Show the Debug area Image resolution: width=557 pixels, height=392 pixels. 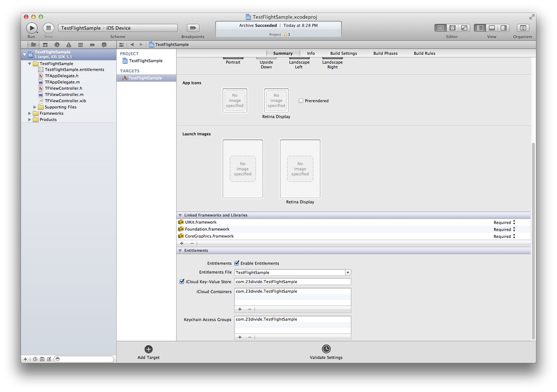(x=492, y=28)
